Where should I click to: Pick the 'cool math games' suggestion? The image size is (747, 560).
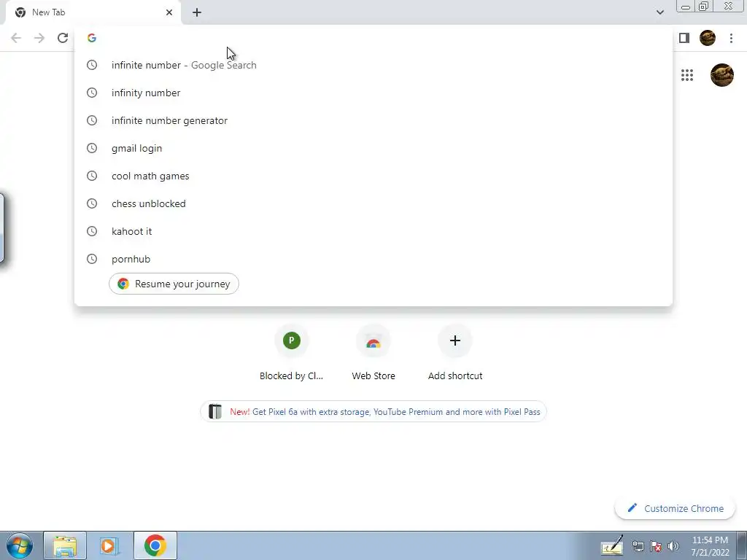[x=373, y=176]
